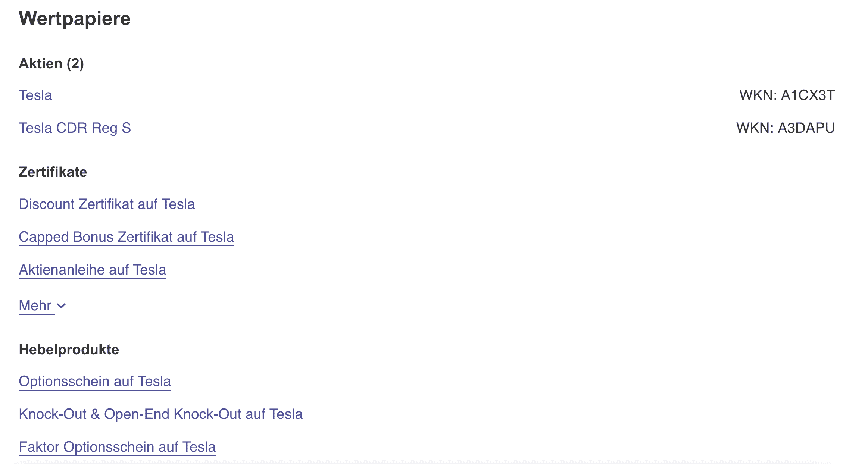Screen dimensions: 868x464
Task: Open the Tesla stock link
Action: (35, 95)
